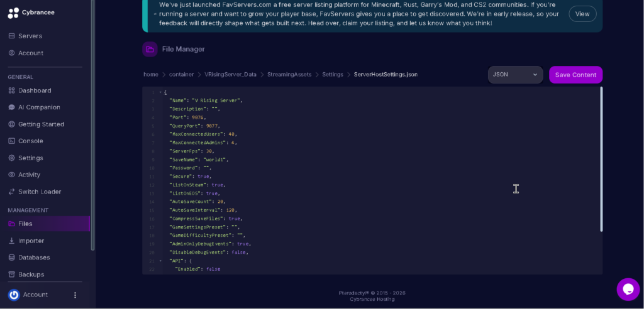Navigate to container in the breadcrumb
This screenshot has width=644, height=309.
point(181,75)
